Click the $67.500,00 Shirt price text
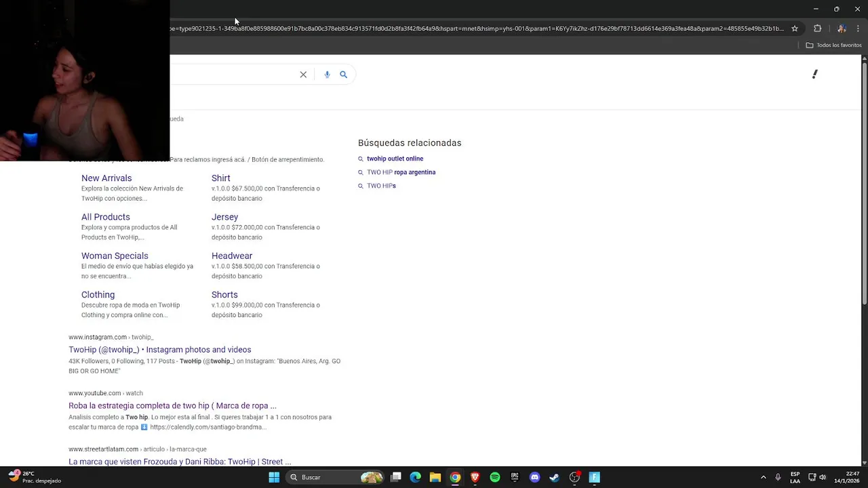The height and width of the screenshot is (488, 868). click(247, 188)
